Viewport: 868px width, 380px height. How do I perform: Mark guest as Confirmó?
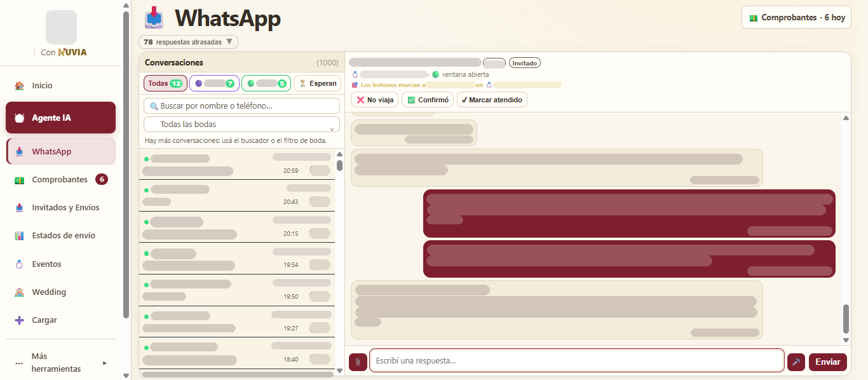[x=428, y=100]
